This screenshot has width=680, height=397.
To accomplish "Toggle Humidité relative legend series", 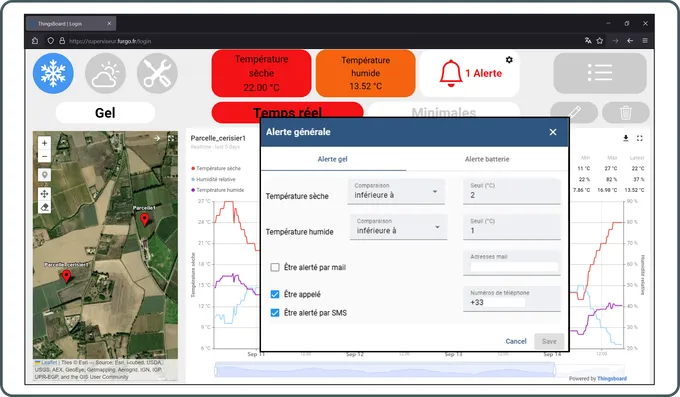I will point(213,179).
